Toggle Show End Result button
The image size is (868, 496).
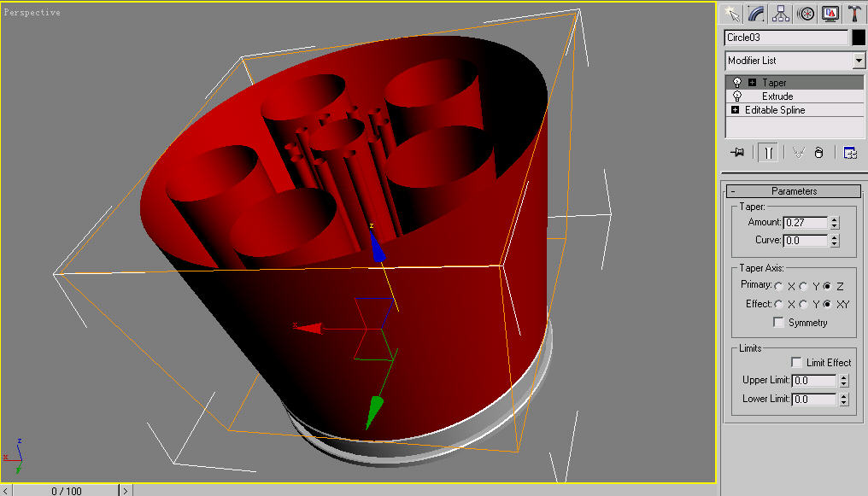(769, 152)
